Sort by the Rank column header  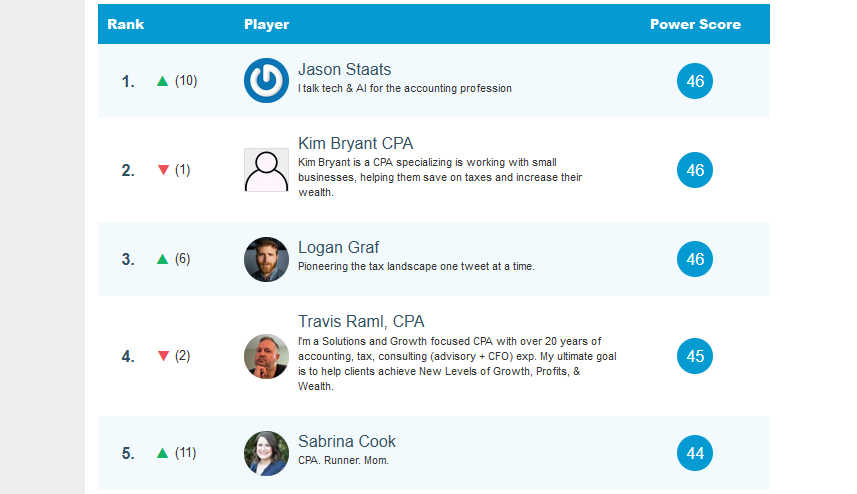[125, 24]
